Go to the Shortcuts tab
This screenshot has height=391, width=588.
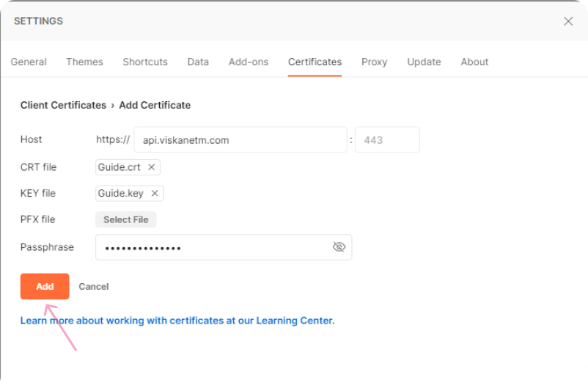[x=145, y=62]
